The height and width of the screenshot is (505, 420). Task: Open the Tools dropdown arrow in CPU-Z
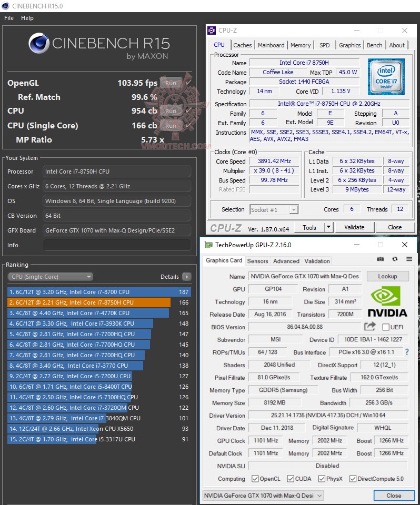(x=328, y=227)
